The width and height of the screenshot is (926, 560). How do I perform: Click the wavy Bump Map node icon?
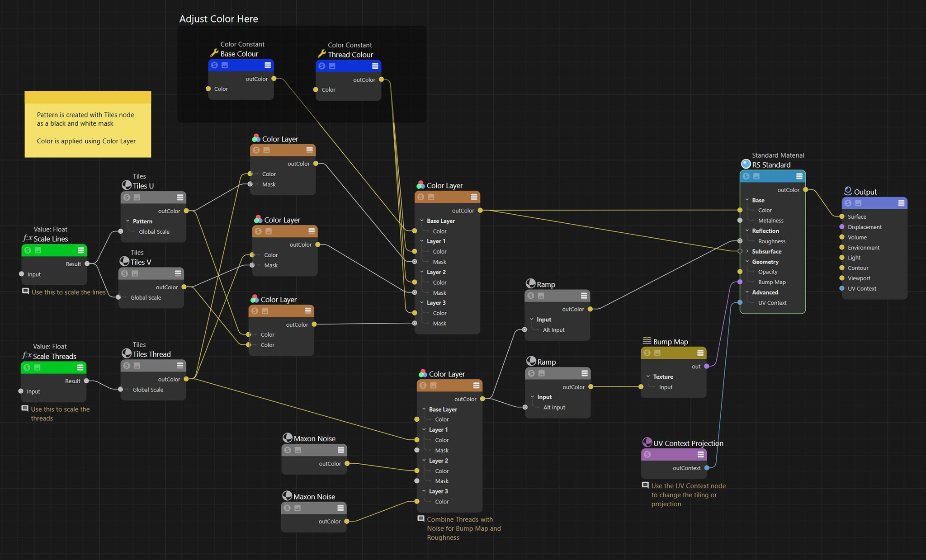point(647,341)
